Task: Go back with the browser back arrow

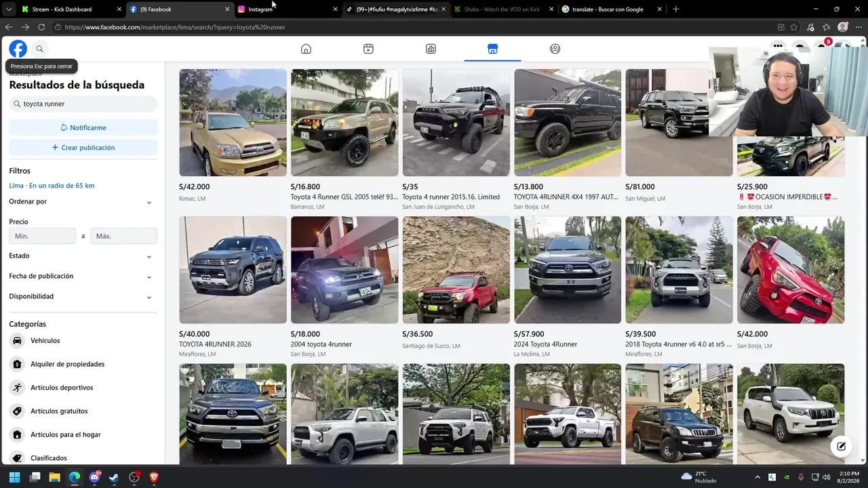Action: pos(9,27)
